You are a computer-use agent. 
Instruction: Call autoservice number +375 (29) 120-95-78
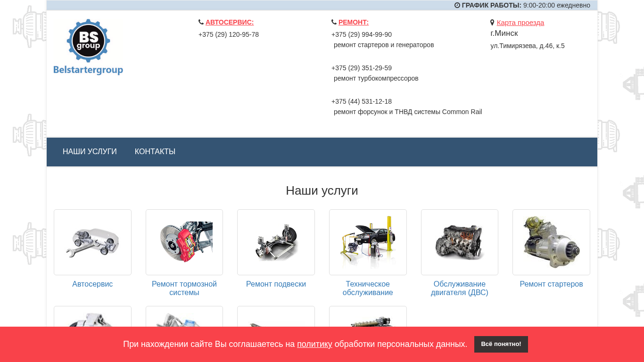coord(229,34)
